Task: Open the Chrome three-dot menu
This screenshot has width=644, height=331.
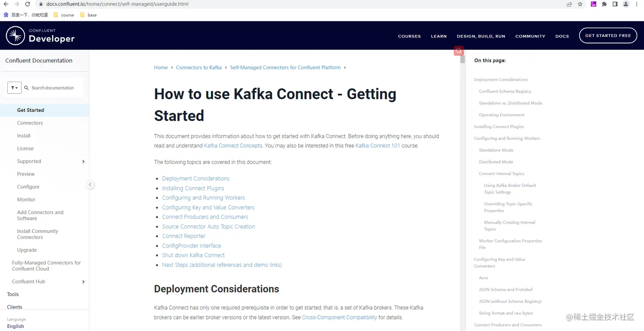Action: 636,4
